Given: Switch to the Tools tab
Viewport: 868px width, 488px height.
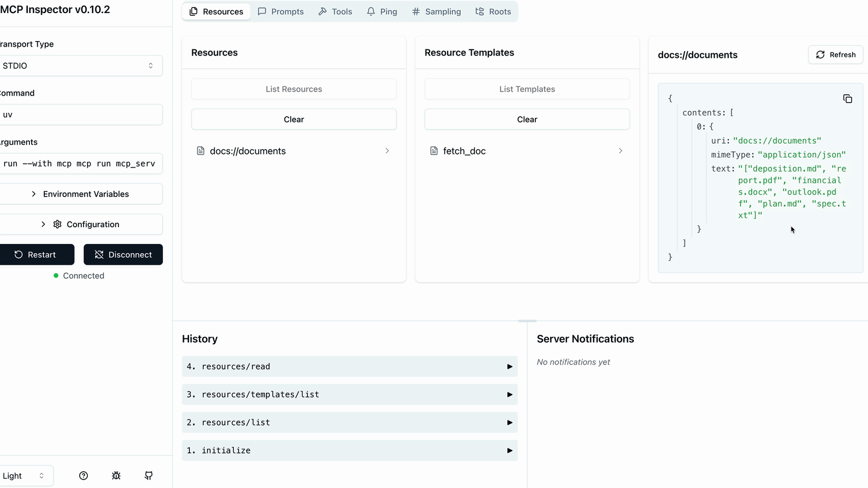Looking at the screenshot, I should tap(335, 12).
